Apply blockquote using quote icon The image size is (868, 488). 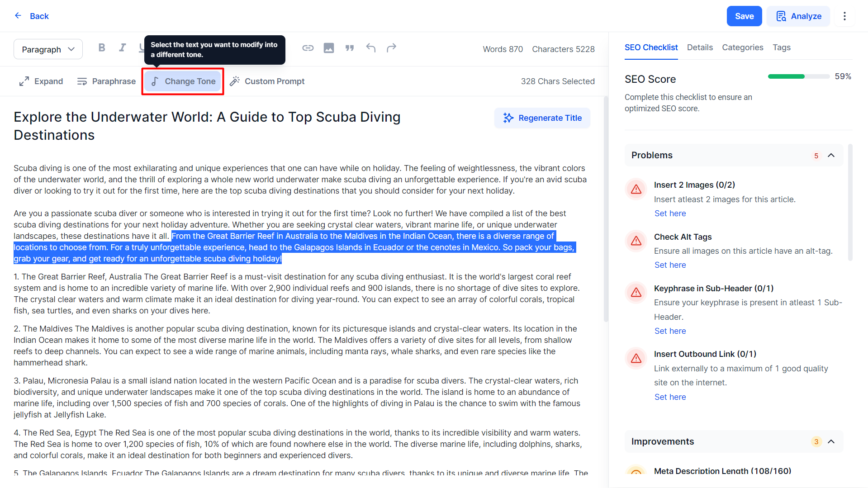[x=350, y=48]
